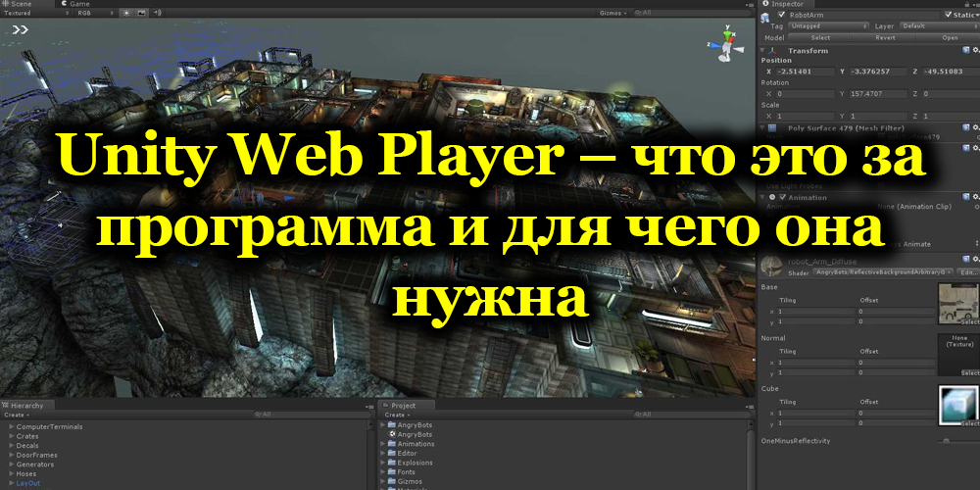
Task: Click the AngryBots scene file icon
Action: point(392,434)
